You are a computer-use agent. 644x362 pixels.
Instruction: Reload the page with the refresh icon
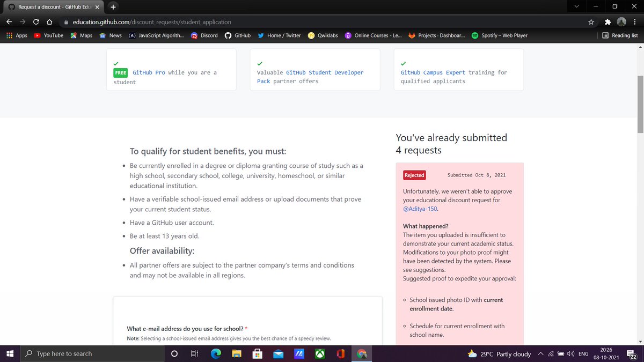(36, 22)
